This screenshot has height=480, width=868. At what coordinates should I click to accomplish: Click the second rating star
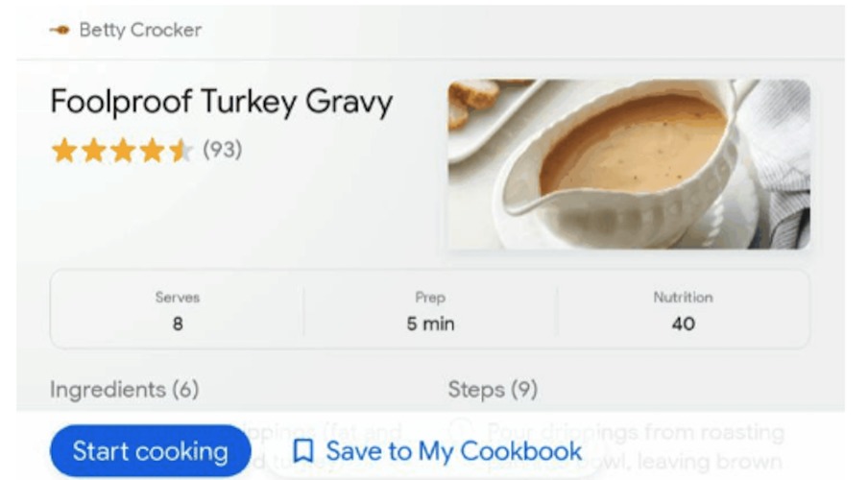(93, 151)
